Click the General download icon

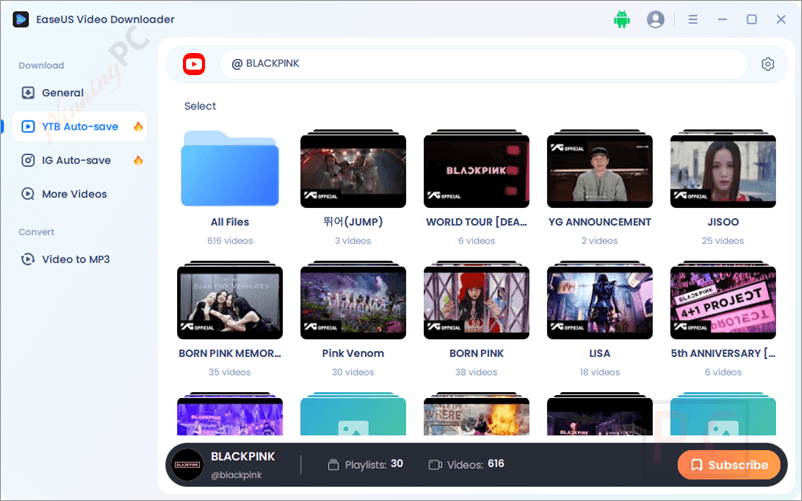tap(28, 93)
